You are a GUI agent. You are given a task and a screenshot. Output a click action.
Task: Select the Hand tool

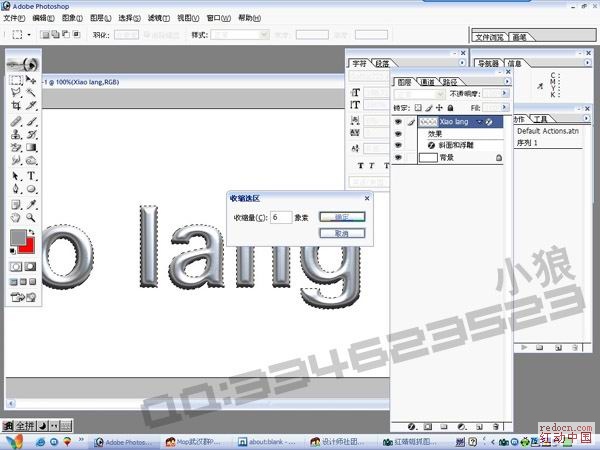16,216
